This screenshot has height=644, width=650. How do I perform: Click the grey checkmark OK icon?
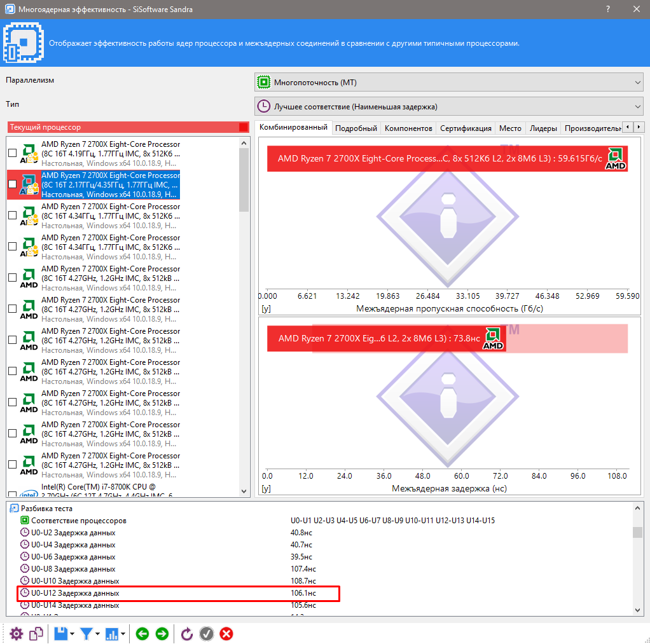[x=207, y=634]
